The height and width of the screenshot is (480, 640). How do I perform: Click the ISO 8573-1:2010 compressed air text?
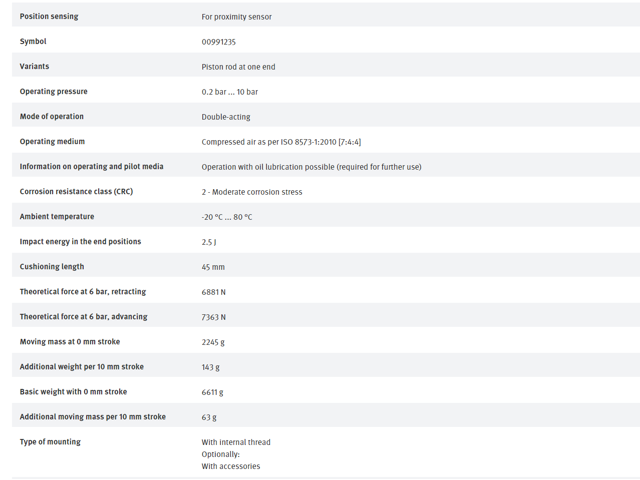point(281,142)
